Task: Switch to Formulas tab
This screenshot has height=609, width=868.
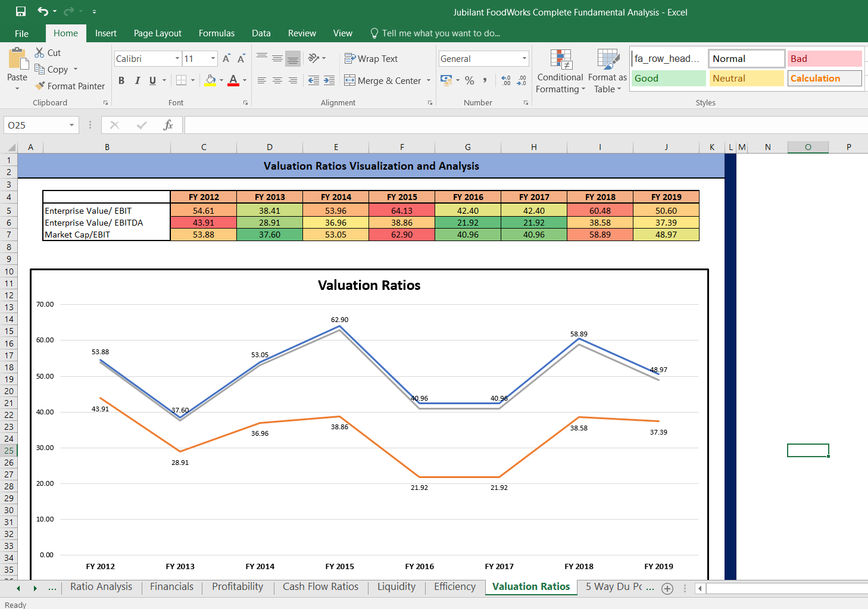Action: click(217, 33)
